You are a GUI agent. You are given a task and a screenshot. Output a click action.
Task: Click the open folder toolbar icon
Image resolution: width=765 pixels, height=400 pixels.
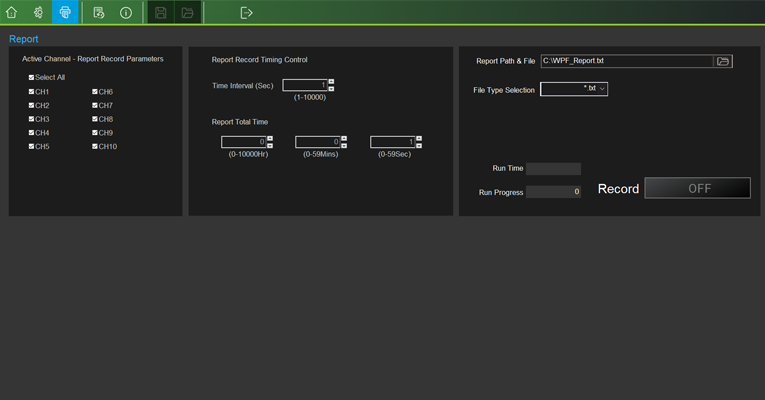pos(187,12)
